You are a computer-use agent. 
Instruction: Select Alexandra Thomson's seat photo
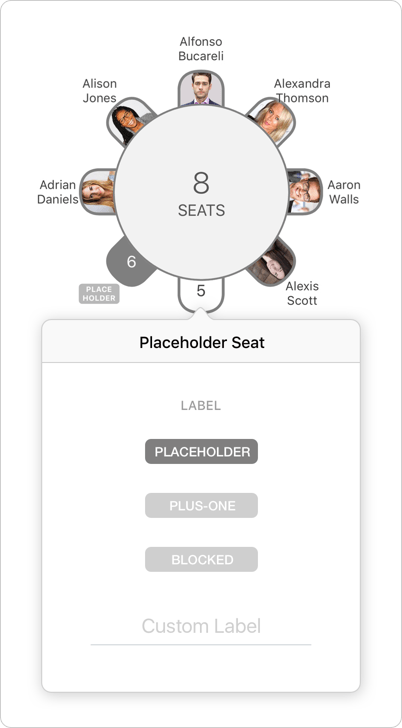click(x=273, y=120)
